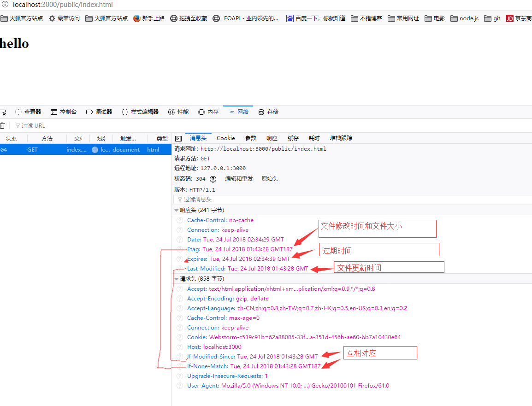
Task: Select the index.html GET request row
Action: 85,150
